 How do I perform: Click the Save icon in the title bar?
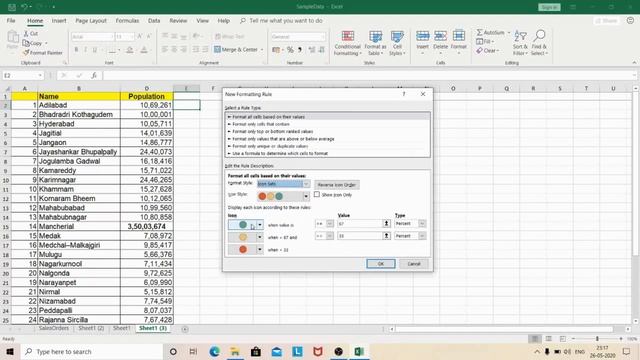click(11, 7)
